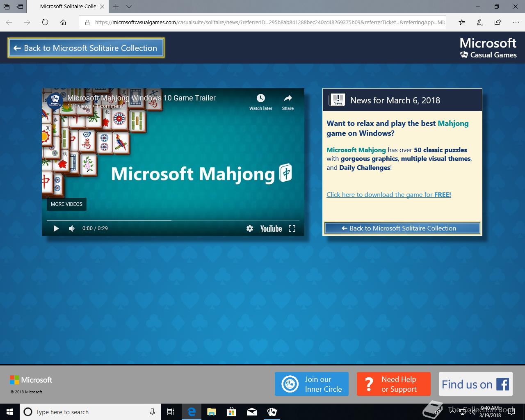This screenshot has width=525, height=420.
Task: Share this page from Edge toolbar
Action: (498, 22)
